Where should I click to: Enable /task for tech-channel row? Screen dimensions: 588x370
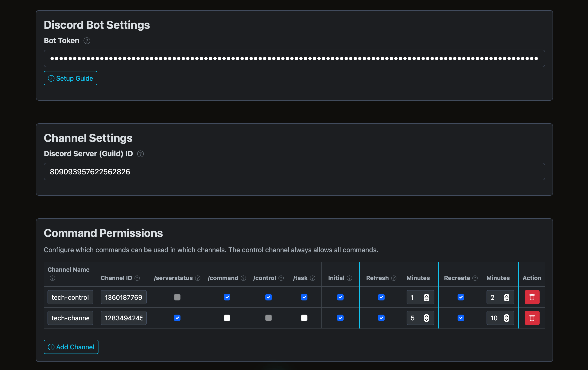click(x=304, y=318)
